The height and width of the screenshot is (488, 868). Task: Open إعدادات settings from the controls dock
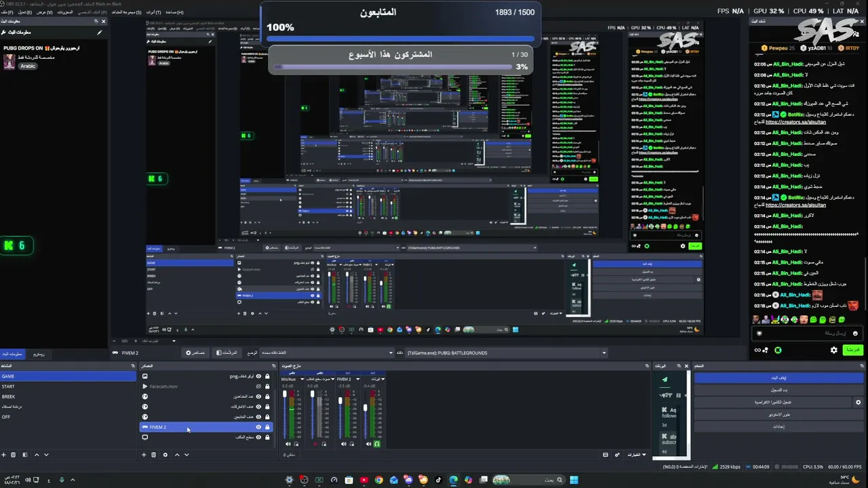tap(779, 426)
